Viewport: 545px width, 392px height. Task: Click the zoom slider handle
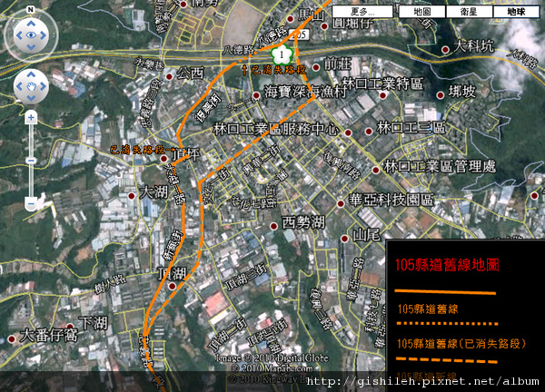click(x=31, y=161)
